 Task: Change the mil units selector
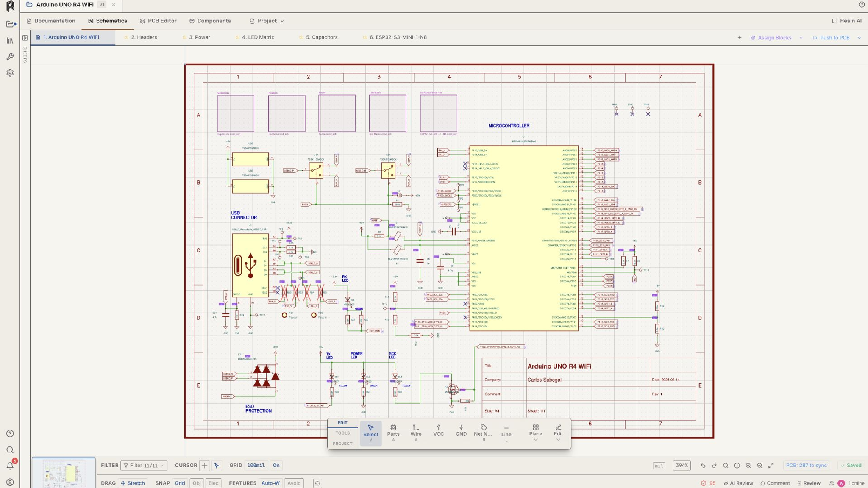click(659, 466)
